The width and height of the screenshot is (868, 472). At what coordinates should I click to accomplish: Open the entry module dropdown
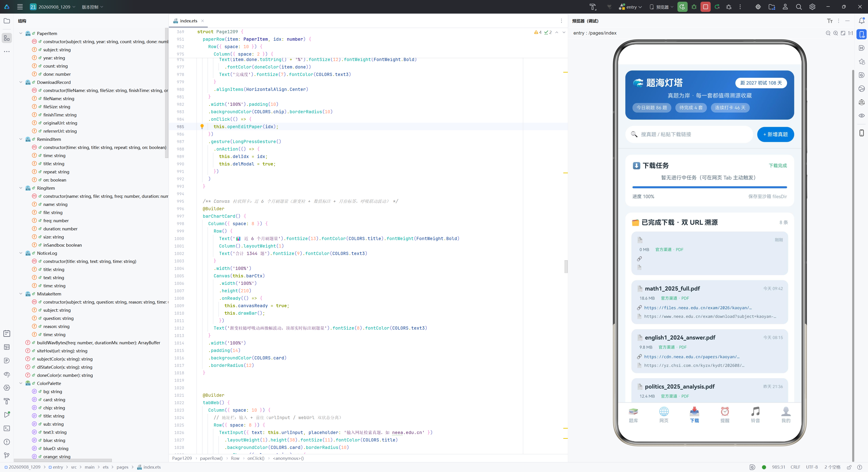(x=630, y=7)
